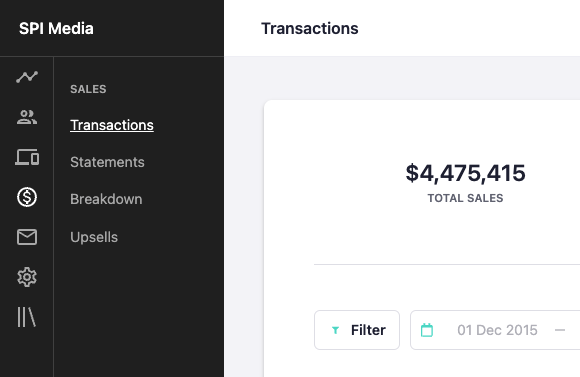Click the green calendar icon
The image size is (580, 377).
pyautogui.click(x=427, y=330)
